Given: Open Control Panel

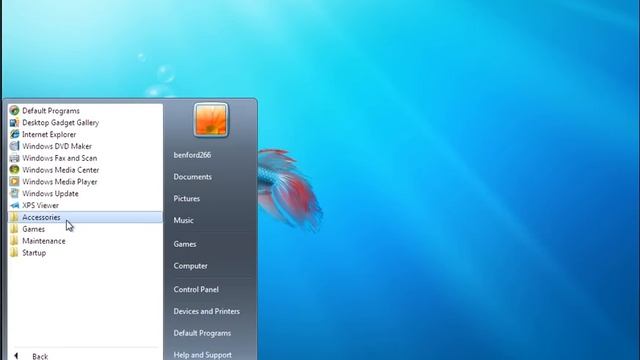Looking at the screenshot, I should (196, 289).
